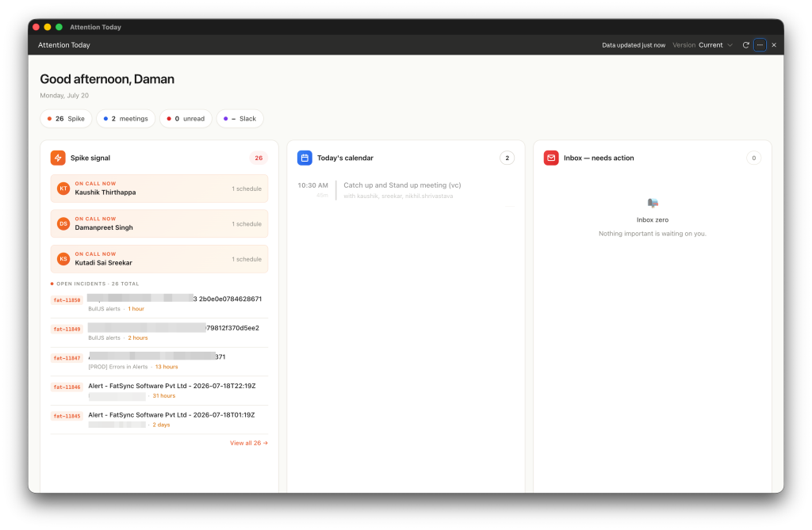Click the 31 hours age label
812x530 pixels.
pos(163,396)
